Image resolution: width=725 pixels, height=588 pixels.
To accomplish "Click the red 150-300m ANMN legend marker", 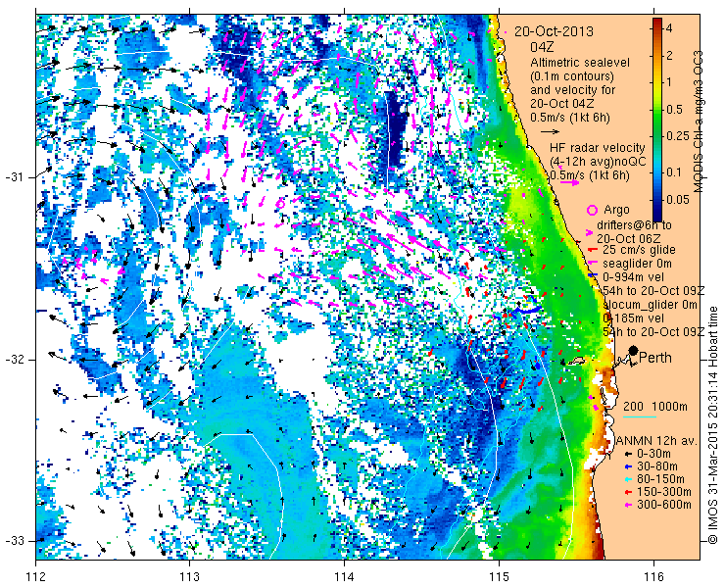I will pos(628,492).
